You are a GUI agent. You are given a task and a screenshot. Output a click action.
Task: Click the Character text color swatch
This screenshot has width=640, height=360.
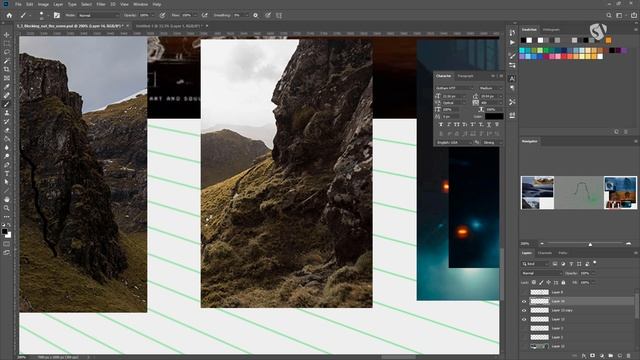pos(493,116)
